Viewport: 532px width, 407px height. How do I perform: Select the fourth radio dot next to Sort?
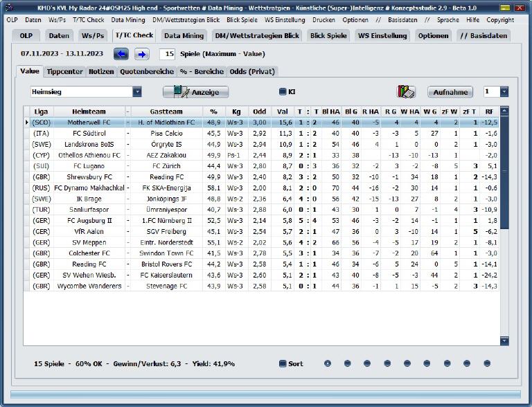pos(387,363)
